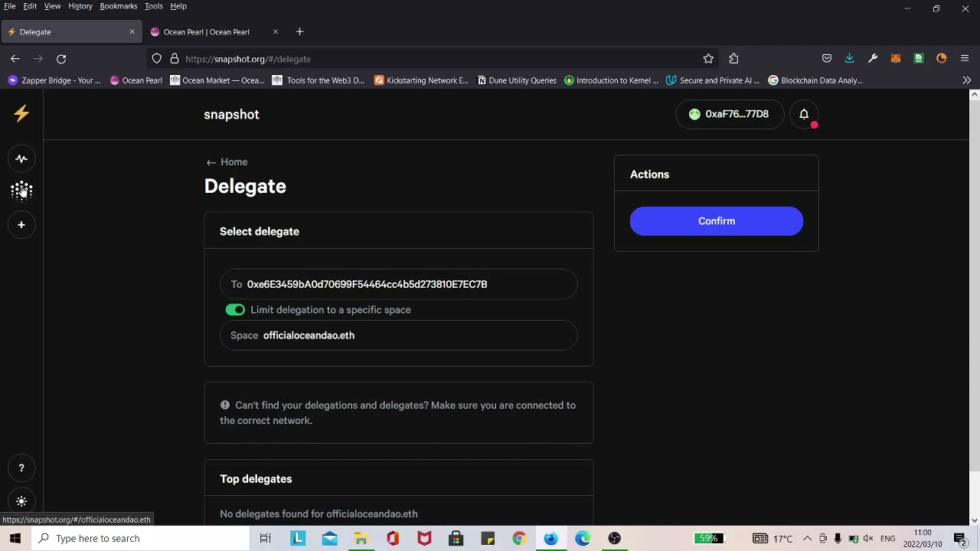Open the History menu
980x551 pixels.
click(x=80, y=6)
